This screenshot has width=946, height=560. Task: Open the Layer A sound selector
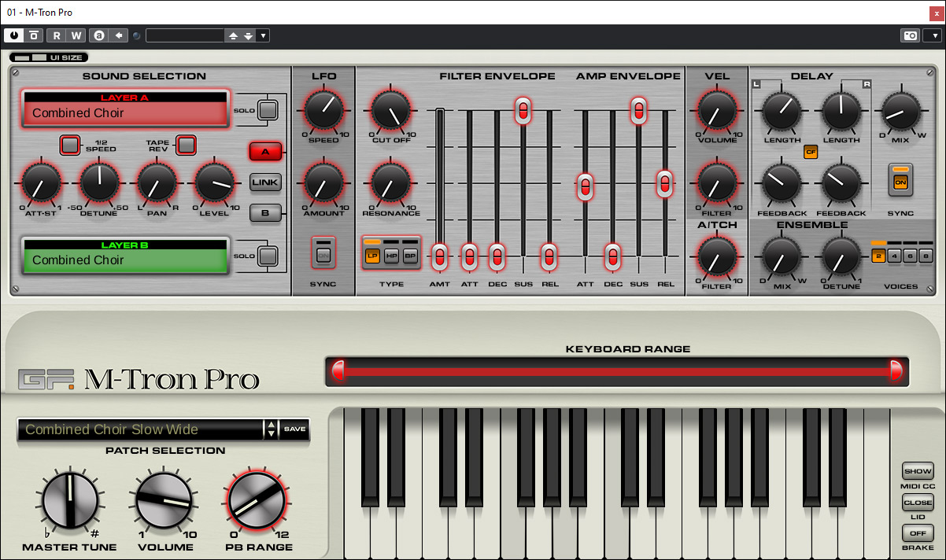[x=126, y=112]
